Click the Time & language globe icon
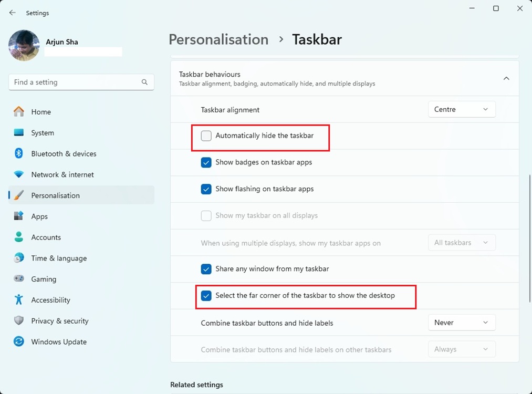 [x=19, y=258]
